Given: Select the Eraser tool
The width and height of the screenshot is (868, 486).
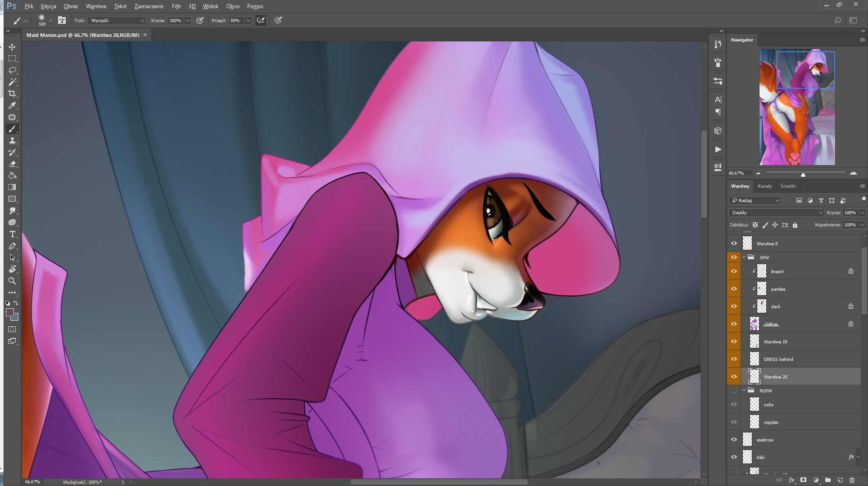Looking at the screenshot, I should click(12, 164).
